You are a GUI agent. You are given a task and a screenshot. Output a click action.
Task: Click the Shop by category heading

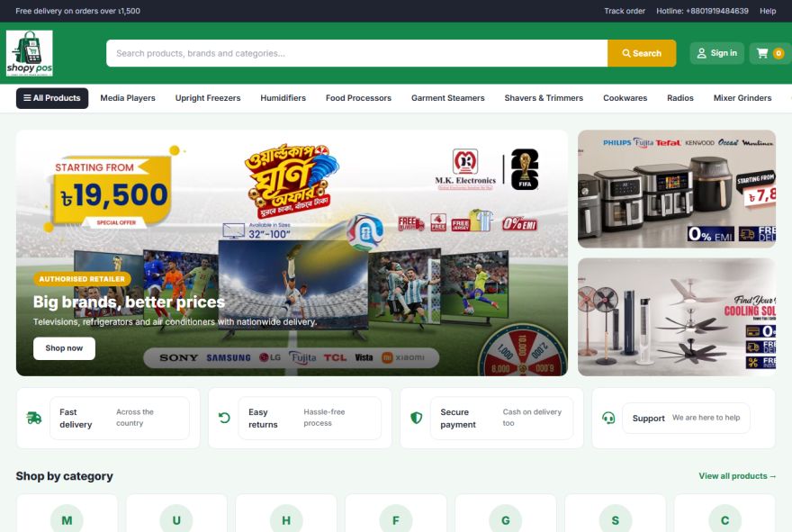click(x=64, y=476)
